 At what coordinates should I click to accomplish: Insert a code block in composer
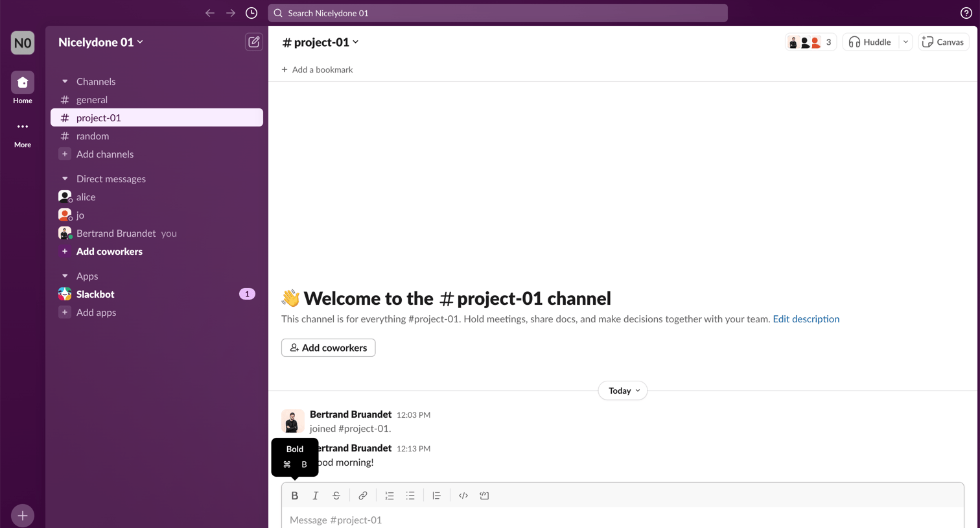point(484,496)
